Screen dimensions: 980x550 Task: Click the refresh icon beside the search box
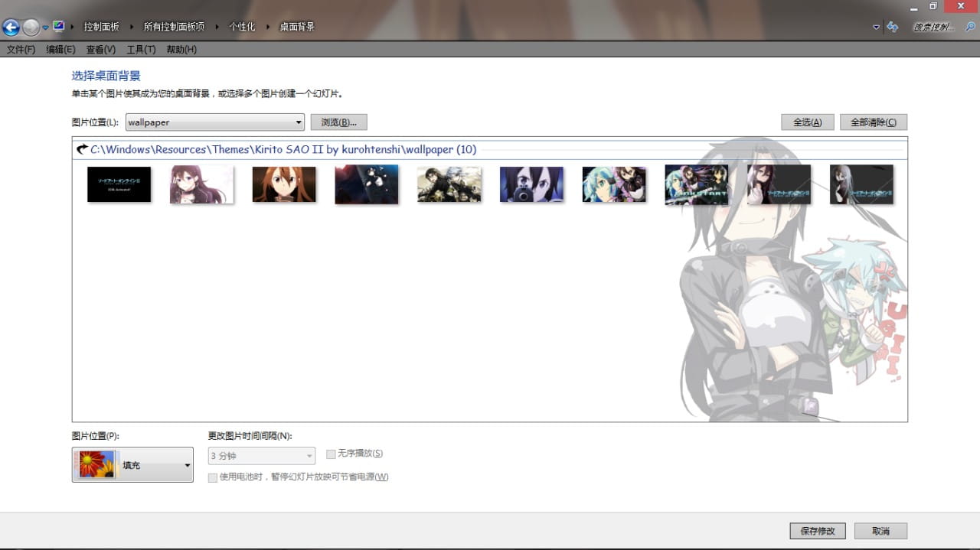pos(892,27)
